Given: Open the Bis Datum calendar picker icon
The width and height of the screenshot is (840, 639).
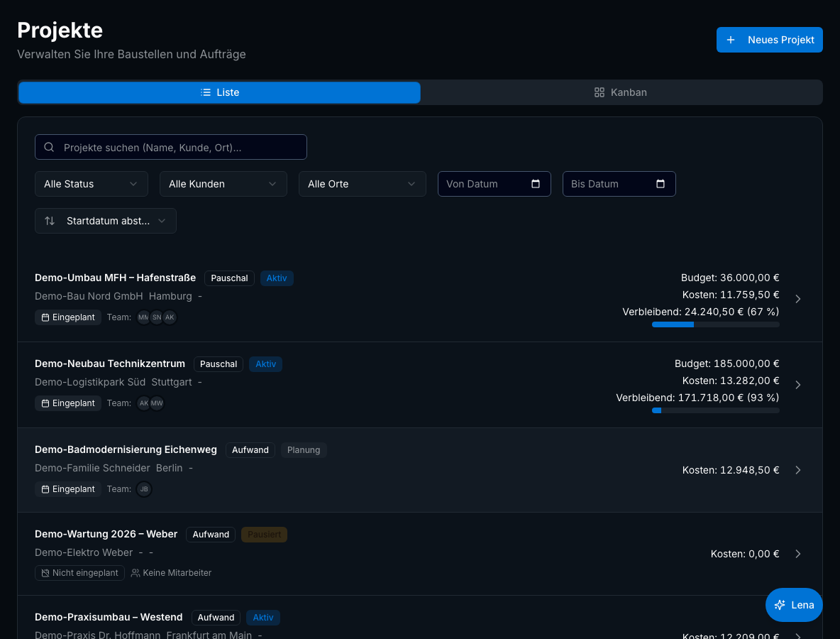Looking at the screenshot, I should pyautogui.click(x=660, y=184).
